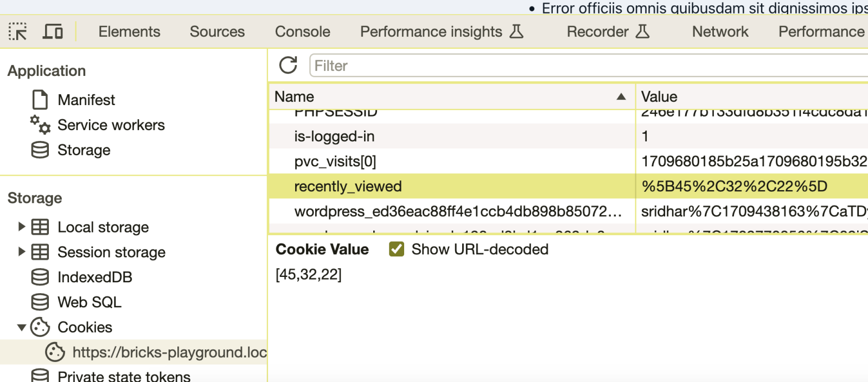Expand the Local storage tree
The width and height of the screenshot is (868, 382).
click(x=21, y=226)
